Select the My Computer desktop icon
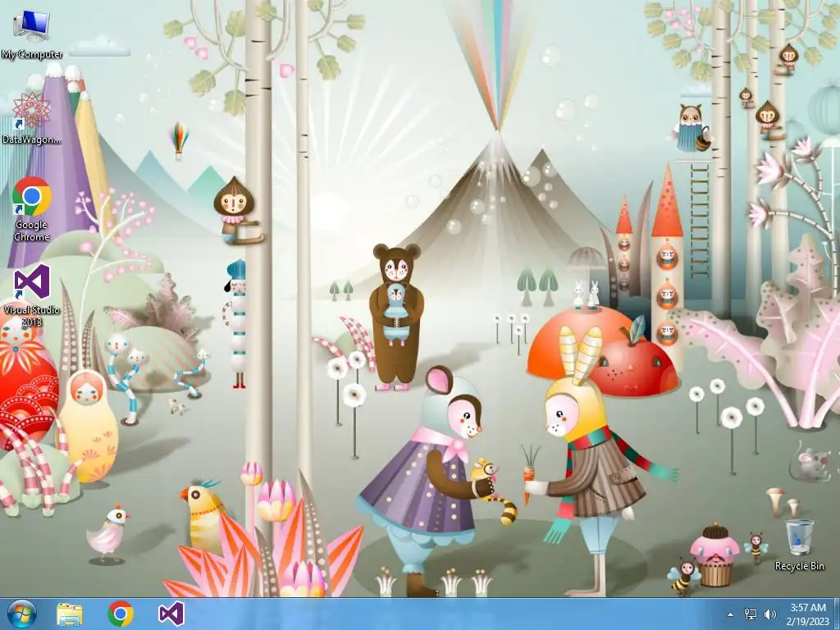This screenshot has width=840, height=630. point(32,34)
